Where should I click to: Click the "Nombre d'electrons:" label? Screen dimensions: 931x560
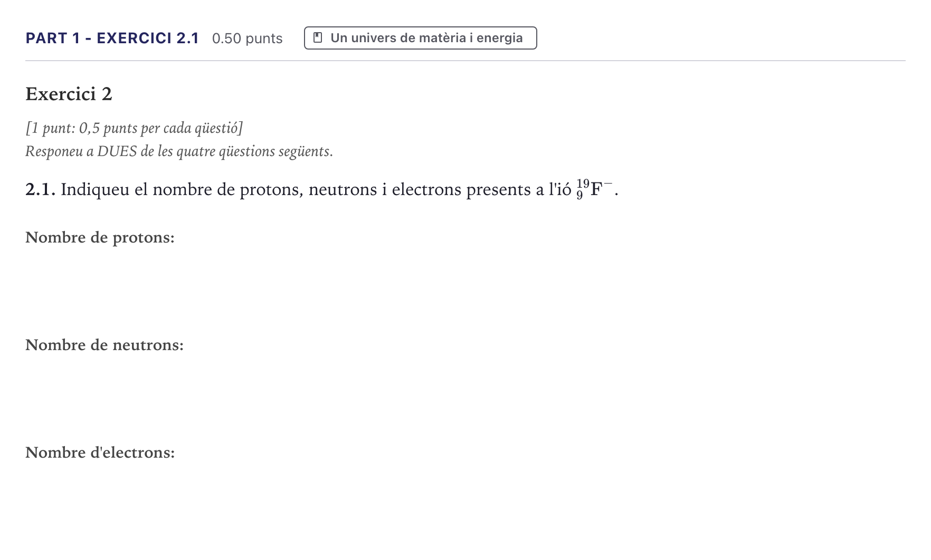pyautogui.click(x=100, y=452)
